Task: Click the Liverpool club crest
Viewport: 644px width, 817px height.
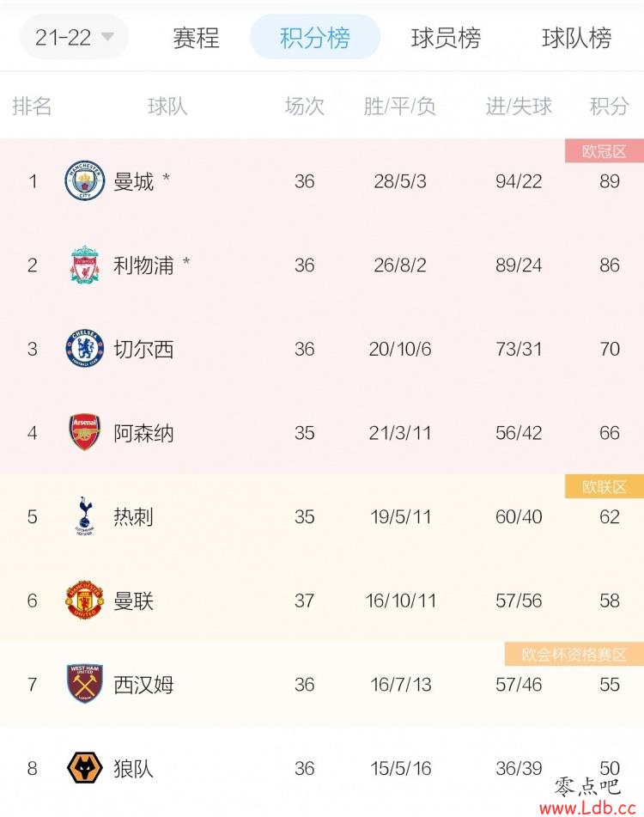Action: point(84,265)
